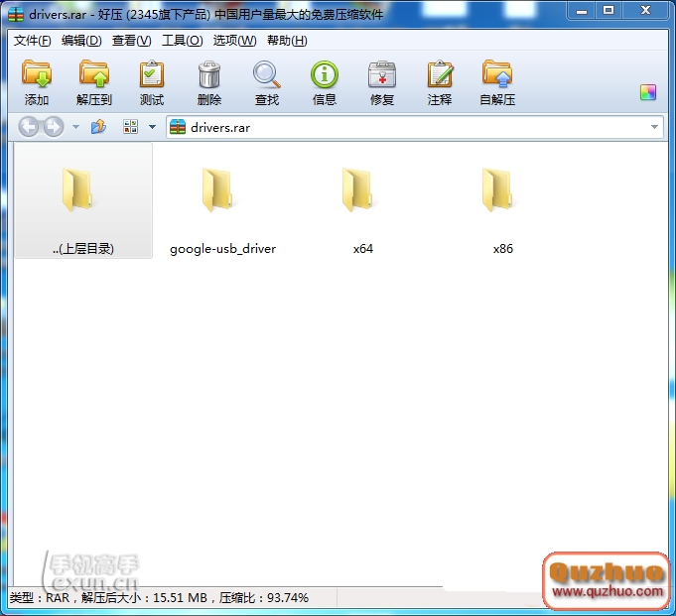The height and width of the screenshot is (616, 676).
Task: Open the 帮助(H) menu
Action: click(x=287, y=41)
